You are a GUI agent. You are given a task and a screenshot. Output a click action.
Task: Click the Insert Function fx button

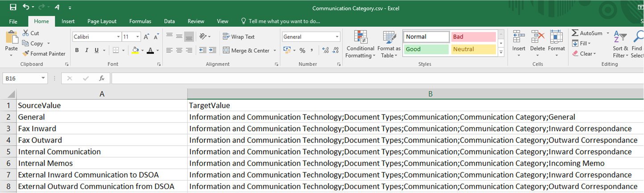click(102, 78)
